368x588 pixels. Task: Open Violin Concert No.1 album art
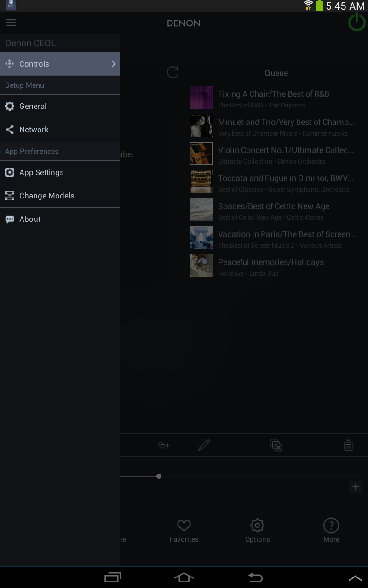tap(201, 154)
